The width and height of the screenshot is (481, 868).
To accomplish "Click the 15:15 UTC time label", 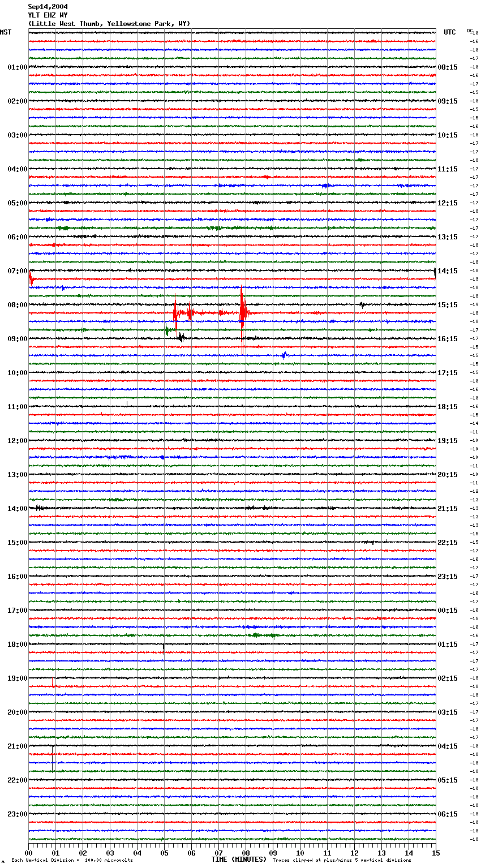I will [448, 305].
